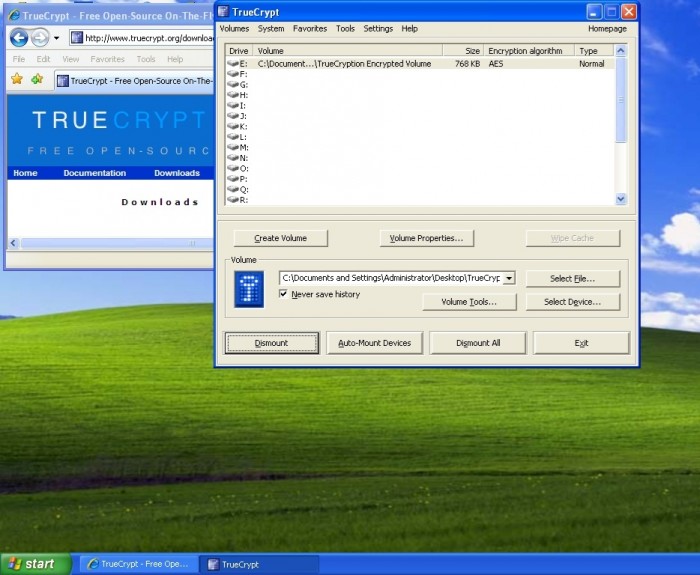
Task: Click the TrueCrypt key logo icon
Action: 248,289
